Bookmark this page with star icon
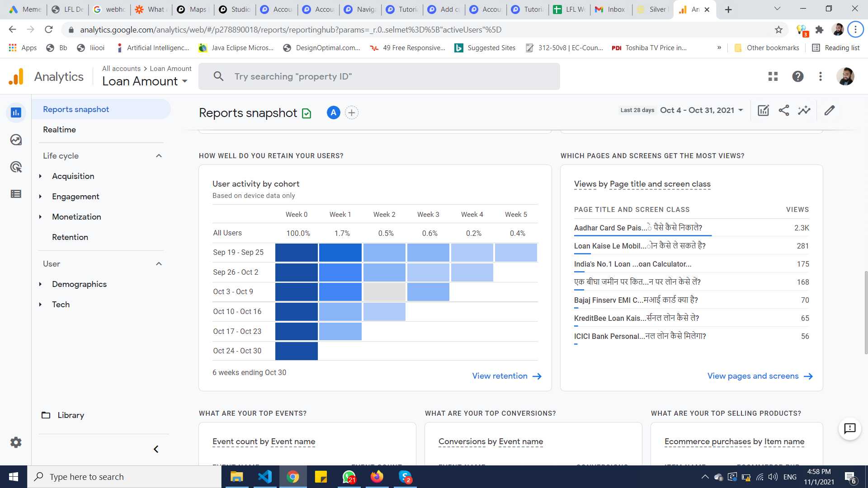This screenshot has width=868, height=488. tap(778, 30)
